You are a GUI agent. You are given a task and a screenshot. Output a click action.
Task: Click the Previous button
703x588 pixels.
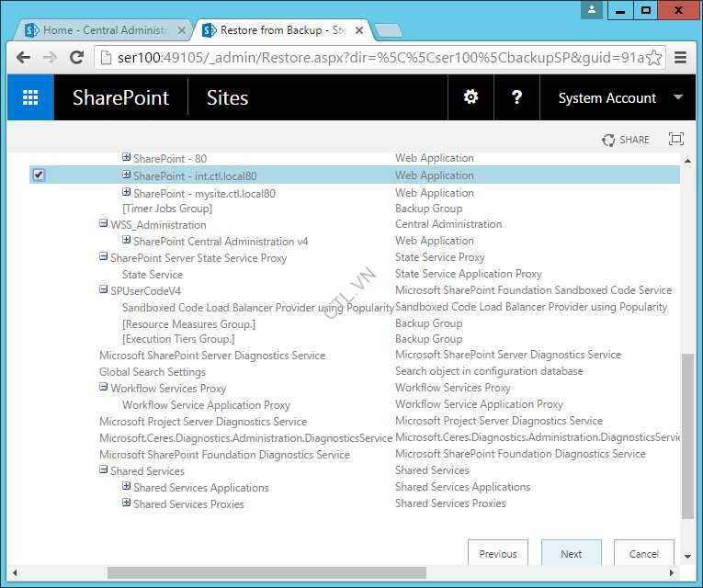497,554
